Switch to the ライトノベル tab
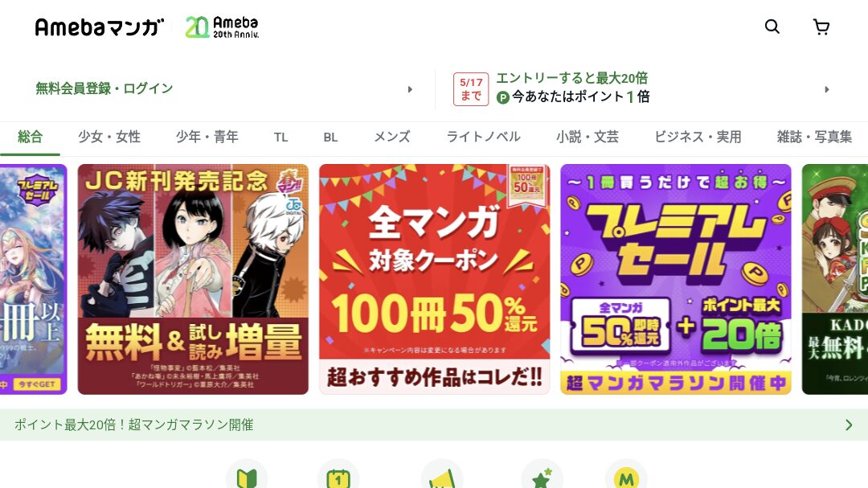This screenshot has width=868, height=488. (x=483, y=137)
